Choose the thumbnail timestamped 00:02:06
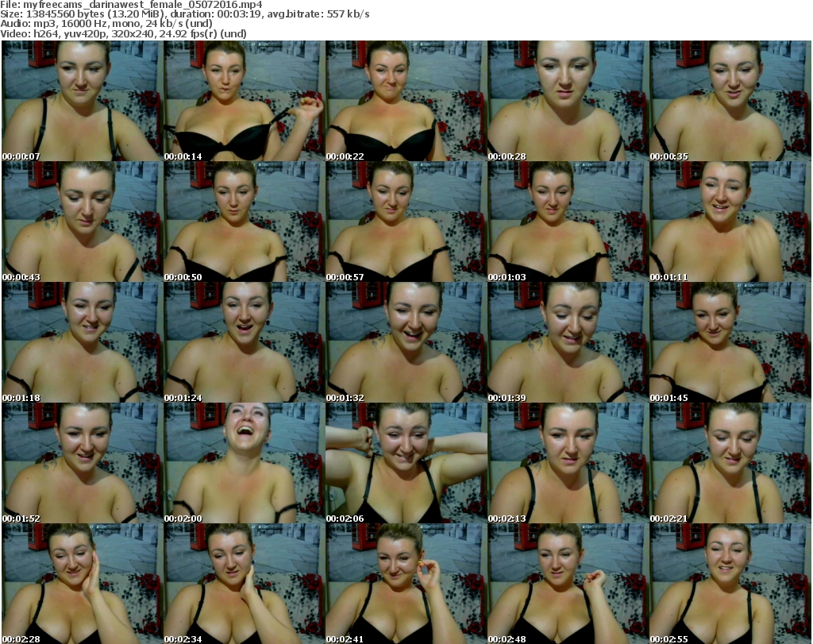813x644 pixels. point(406,464)
